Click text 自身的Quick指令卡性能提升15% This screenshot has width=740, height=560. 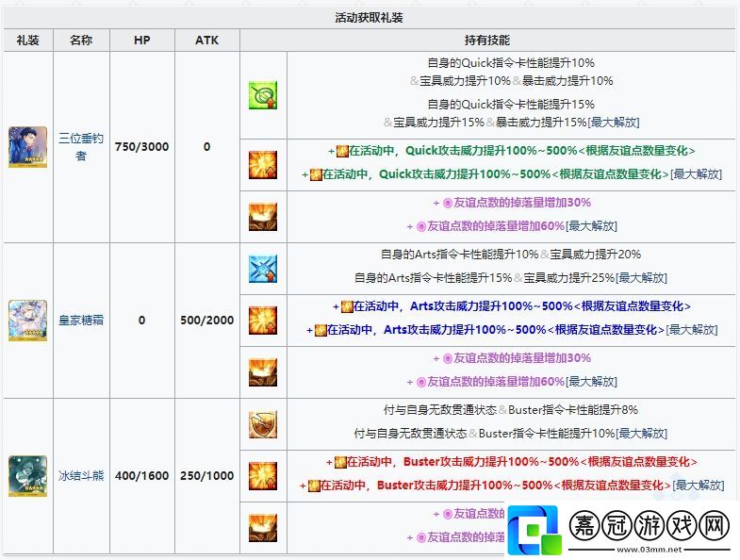[x=511, y=105]
